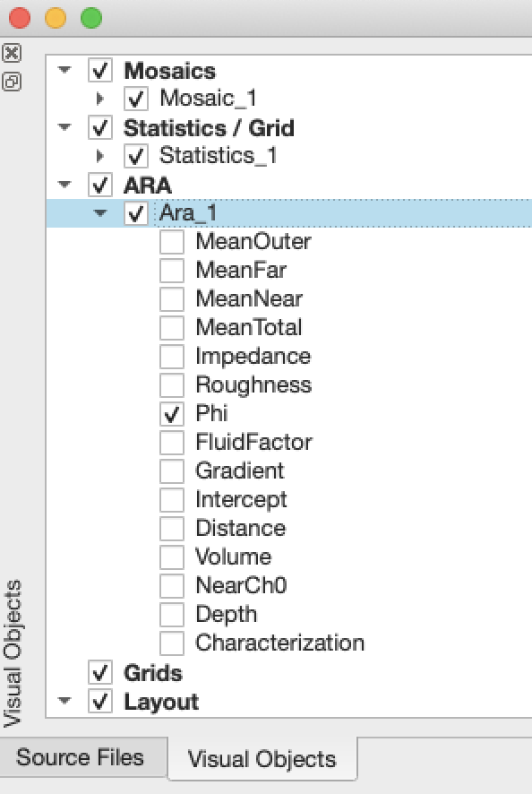This screenshot has height=794, width=532.
Task: Float the Visual Objects panel with undock icon
Action: click(12, 82)
